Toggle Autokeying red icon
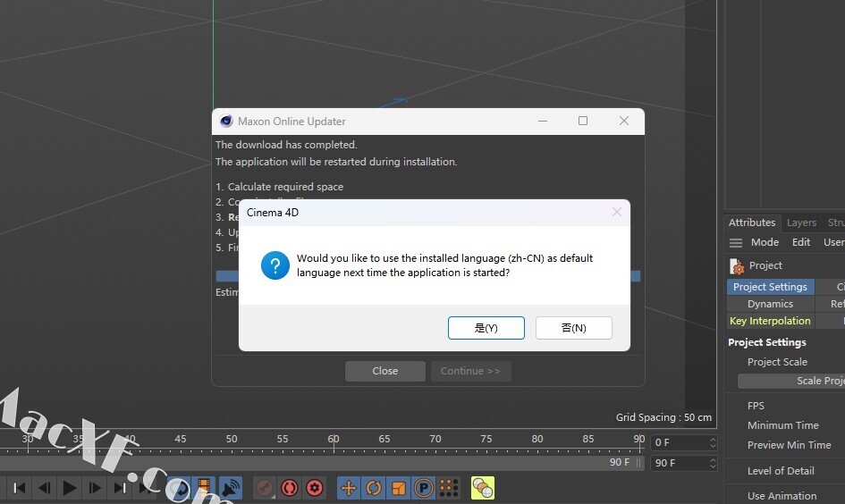This screenshot has height=504, width=845. pos(290,489)
